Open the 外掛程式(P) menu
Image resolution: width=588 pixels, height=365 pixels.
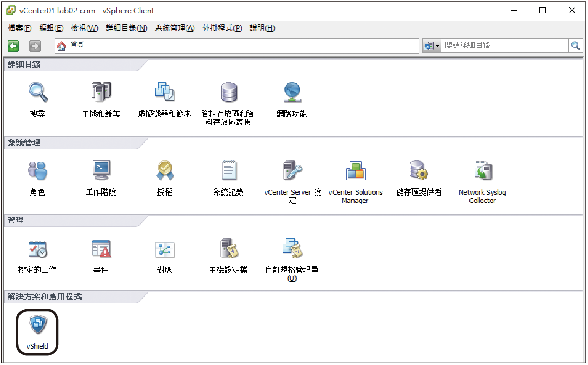pyautogui.click(x=222, y=28)
